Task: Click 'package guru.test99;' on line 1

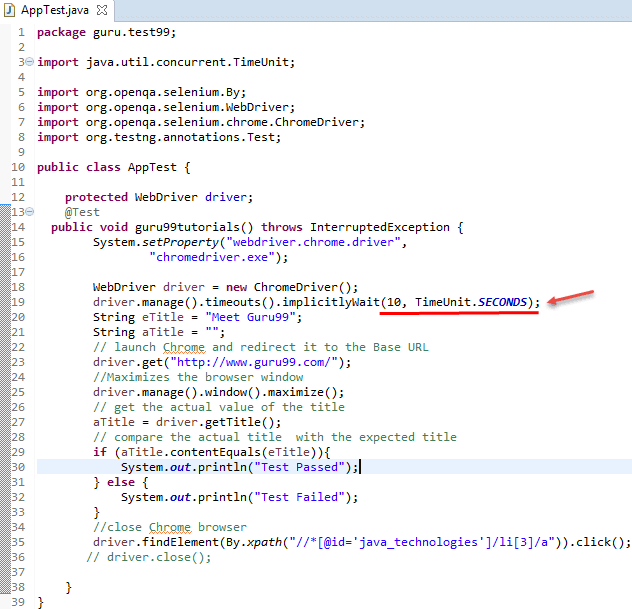Action: point(106,32)
